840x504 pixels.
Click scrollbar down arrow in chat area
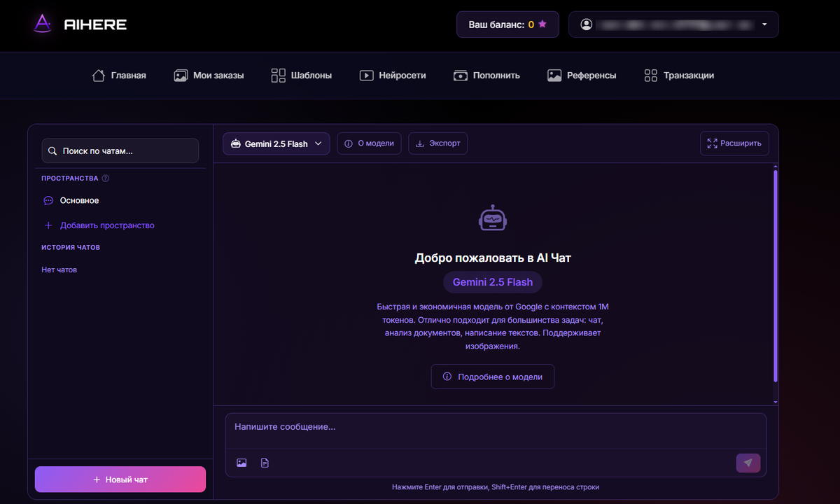775,402
